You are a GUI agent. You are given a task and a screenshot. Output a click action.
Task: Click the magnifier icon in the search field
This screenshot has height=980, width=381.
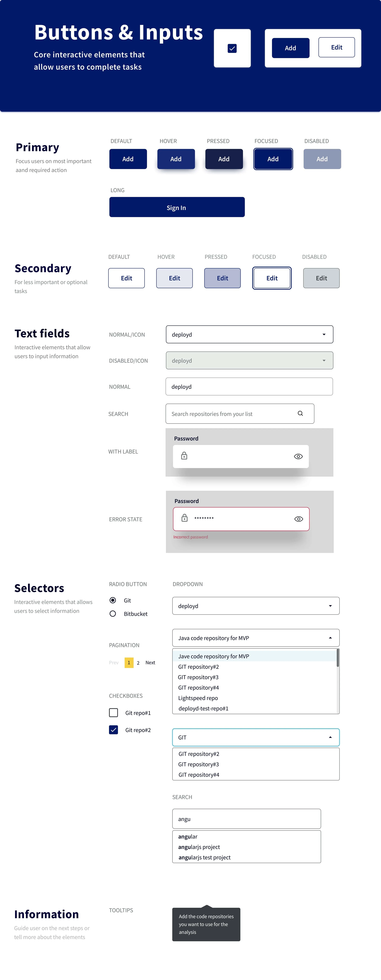300,414
